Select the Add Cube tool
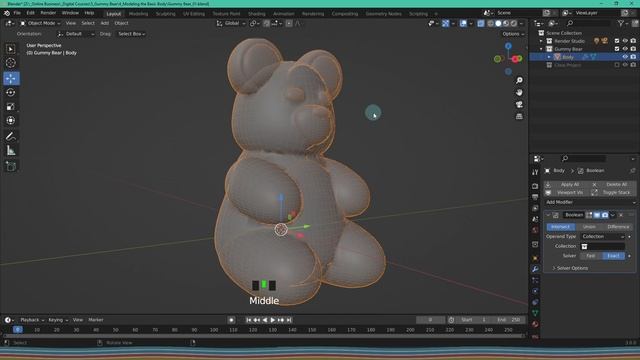The height and width of the screenshot is (360, 640). pyautogui.click(x=11, y=166)
